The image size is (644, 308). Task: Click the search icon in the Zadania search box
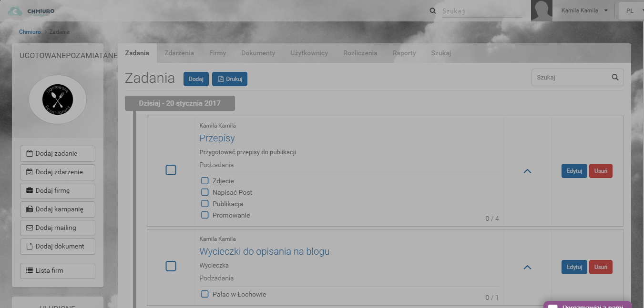coord(615,77)
